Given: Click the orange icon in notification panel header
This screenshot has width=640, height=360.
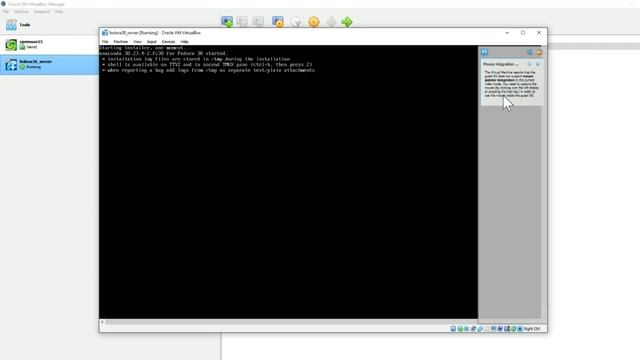Looking at the screenshot, I should click(x=540, y=52).
